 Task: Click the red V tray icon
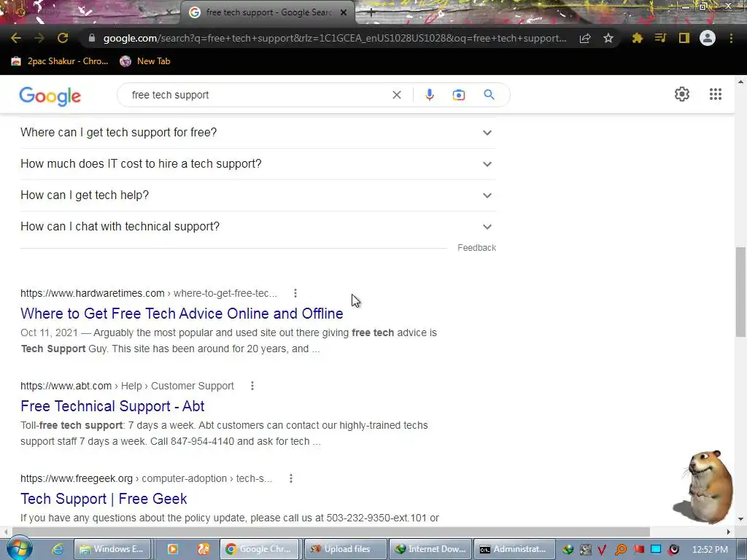[x=602, y=550]
